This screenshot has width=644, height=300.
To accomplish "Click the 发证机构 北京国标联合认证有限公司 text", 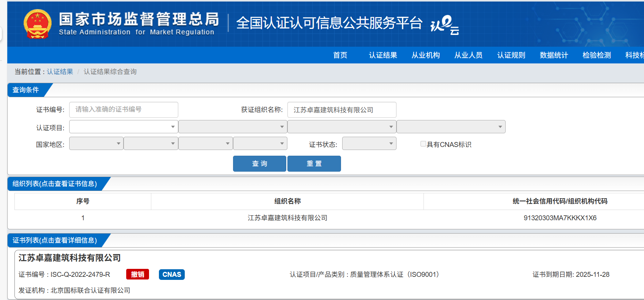I will point(75,291).
